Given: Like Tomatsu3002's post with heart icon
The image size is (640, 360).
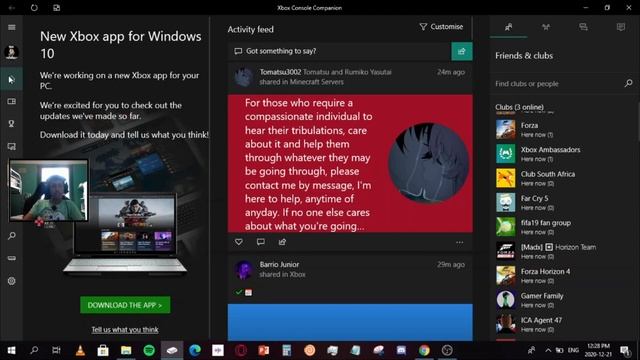Looking at the screenshot, I should (x=239, y=242).
